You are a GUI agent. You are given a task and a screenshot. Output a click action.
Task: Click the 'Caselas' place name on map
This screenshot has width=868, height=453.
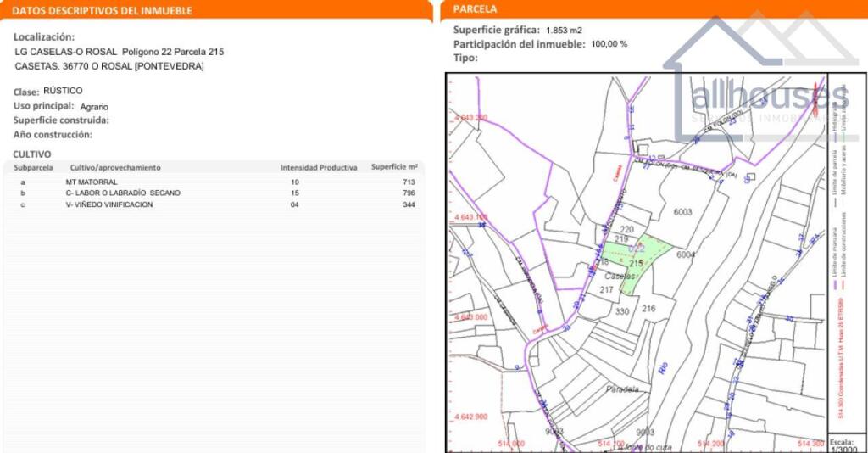620,276
